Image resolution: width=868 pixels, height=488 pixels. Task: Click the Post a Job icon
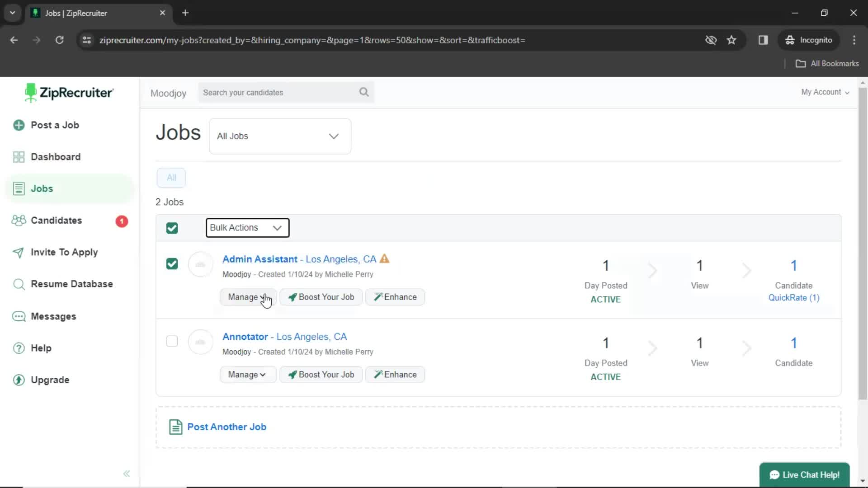pos(19,125)
